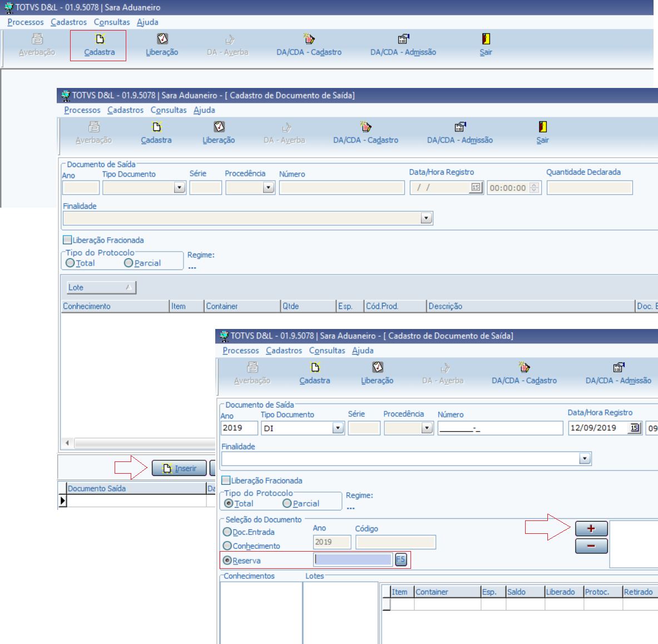Select Parcial radio in middle window
Viewport: 658px width, 644px height.
[128, 263]
